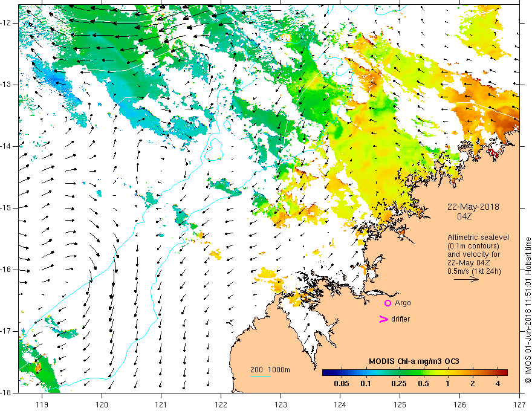Click the "0.5" colorbar tick label
532x411 pixels.
pyautogui.click(x=423, y=384)
